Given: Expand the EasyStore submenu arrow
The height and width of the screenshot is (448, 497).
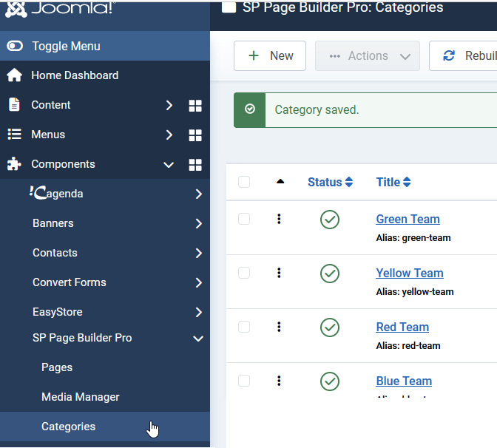Looking at the screenshot, I should click(199, 313).
